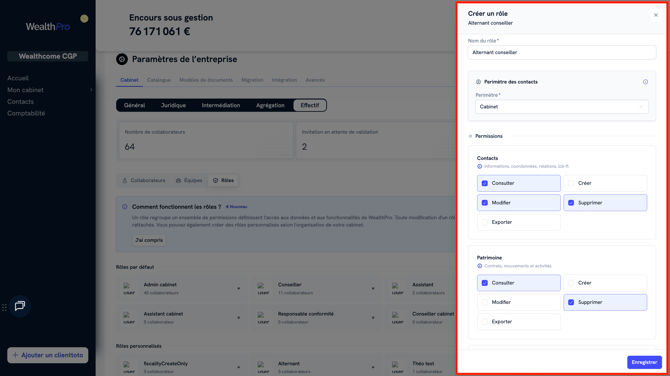This screenshot has height=376, width=670.
Task: Go to Comptabilité in sidebar
Action: (26, 114)
